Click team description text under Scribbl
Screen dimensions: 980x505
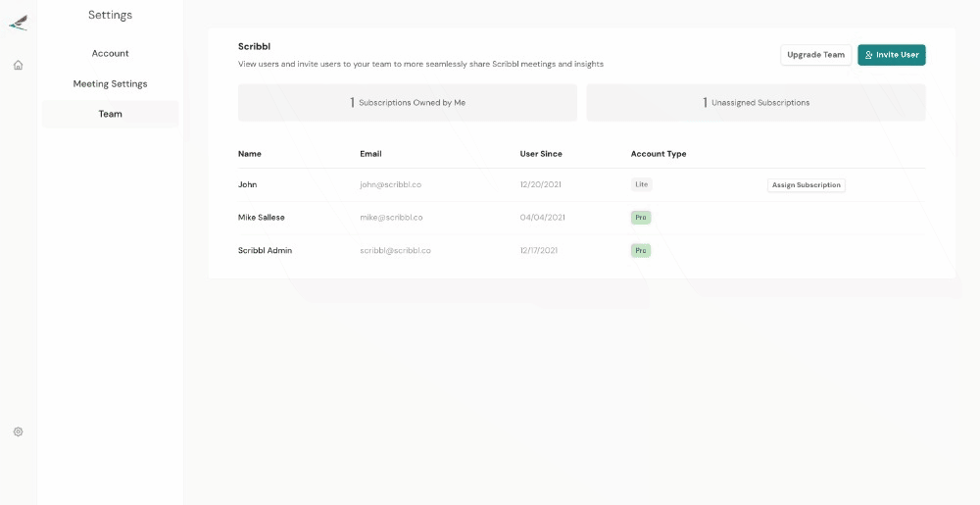coord(420,64)
